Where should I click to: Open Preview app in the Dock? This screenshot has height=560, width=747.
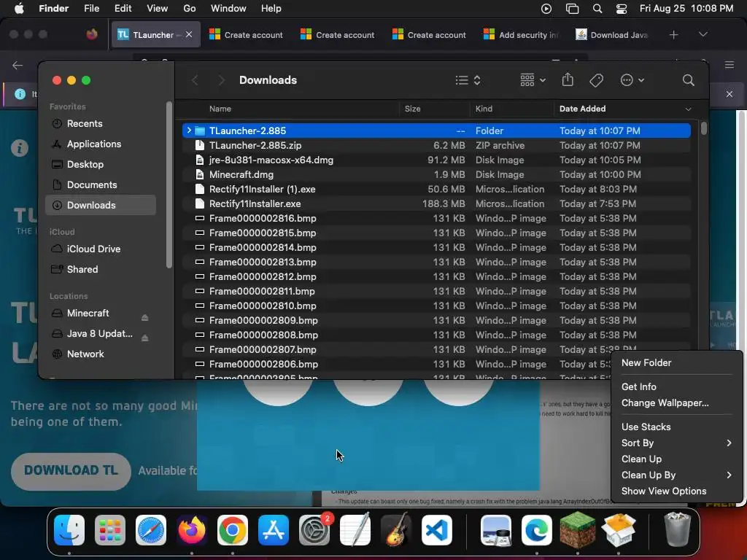pos(496,530)
